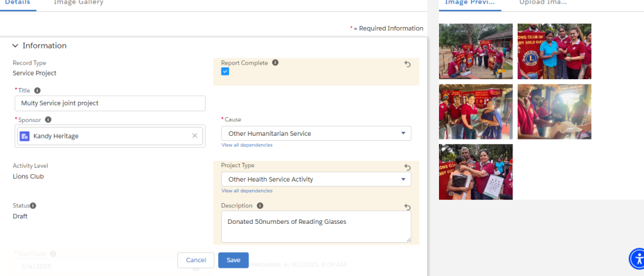Click the Kandy Heritage account icon
The image size is (644, 276).
pyautogui.click(x=25, y=136)
